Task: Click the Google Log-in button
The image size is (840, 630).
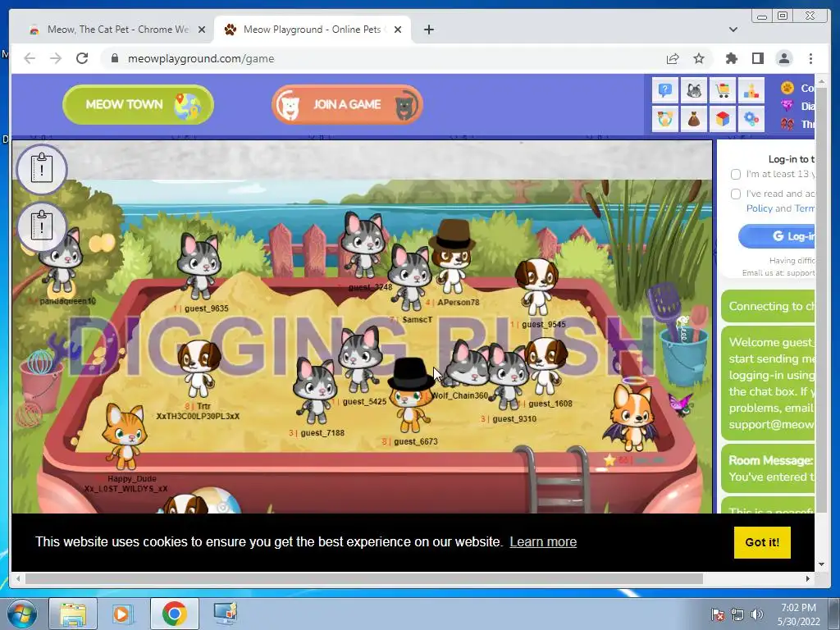Action: [777, 236]
